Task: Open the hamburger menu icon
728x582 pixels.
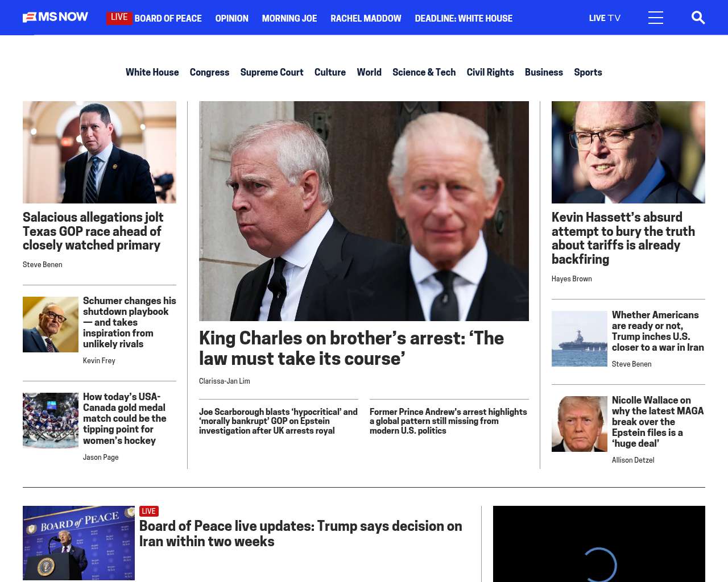Action: click(x=656, y=18)
